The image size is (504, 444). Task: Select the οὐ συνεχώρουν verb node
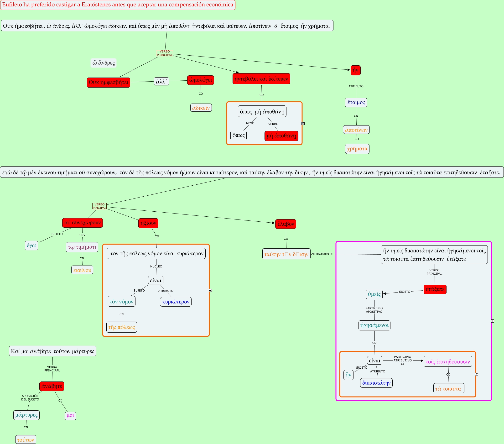82,223
